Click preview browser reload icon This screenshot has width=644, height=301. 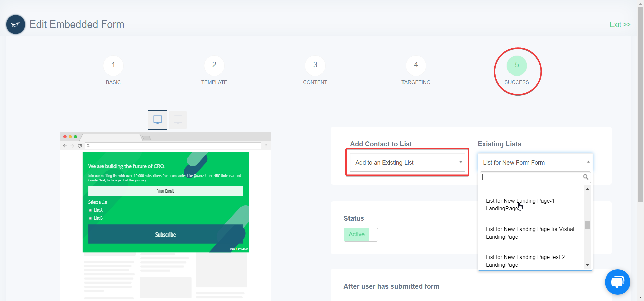80,146
